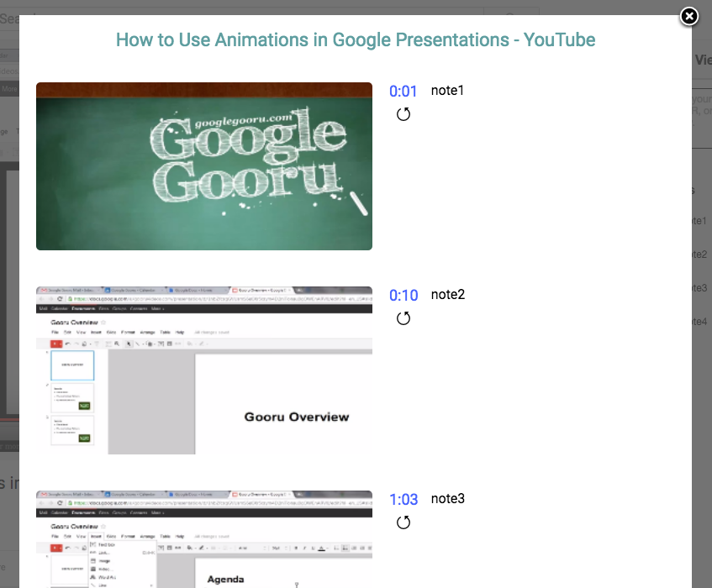Image resolution: width=712 pixels, height=588 pixels.
Task: Jump to timestamp 0:10
Action: pos(403,296)
